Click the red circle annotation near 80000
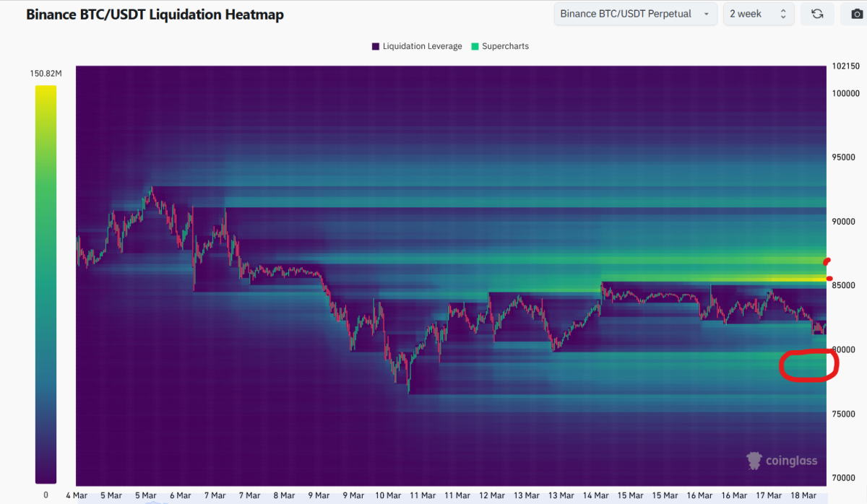 point(808,364)
